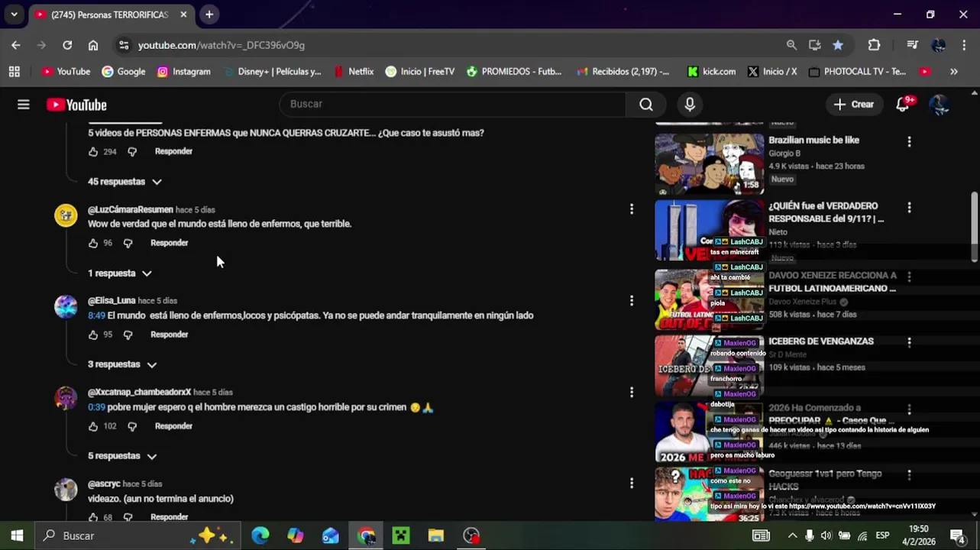980x550 pixels.
Task: Open the browser tab search dropdown
Action: (14, 15)
